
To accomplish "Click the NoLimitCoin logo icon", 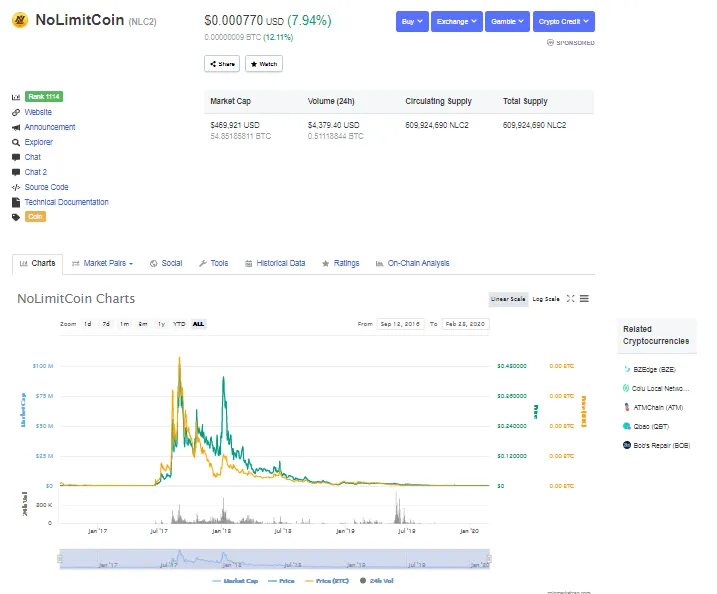I will [20, 20].
